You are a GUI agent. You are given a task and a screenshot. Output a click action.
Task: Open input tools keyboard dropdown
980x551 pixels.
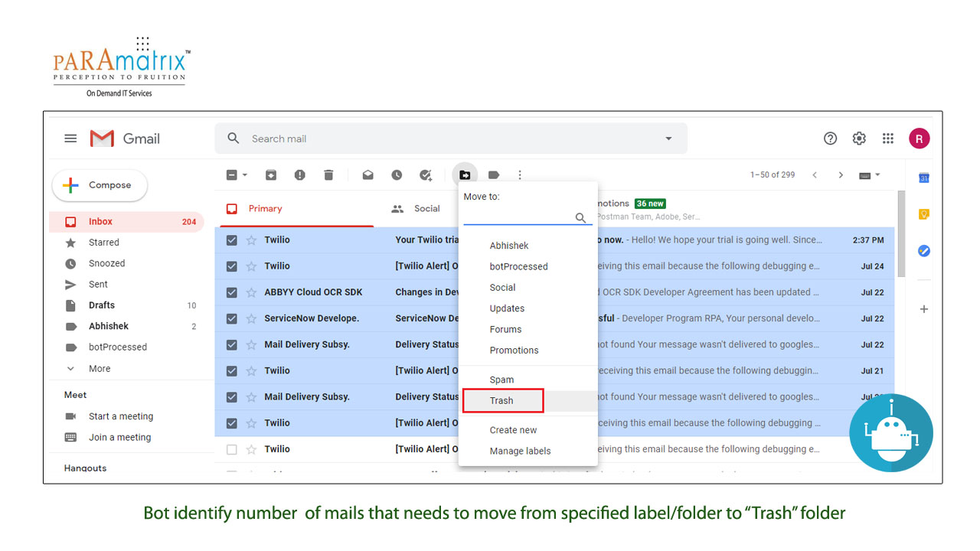pos(870,175)
